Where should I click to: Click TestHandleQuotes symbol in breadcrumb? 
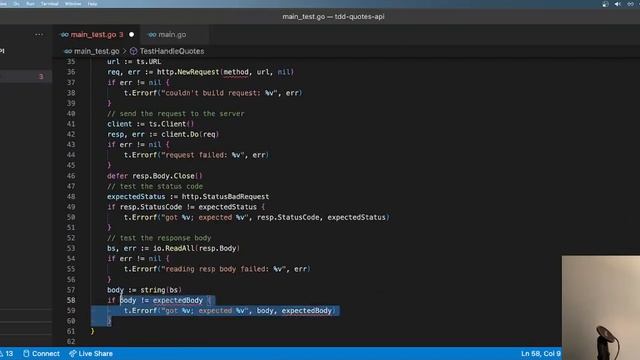pos(172,51)
